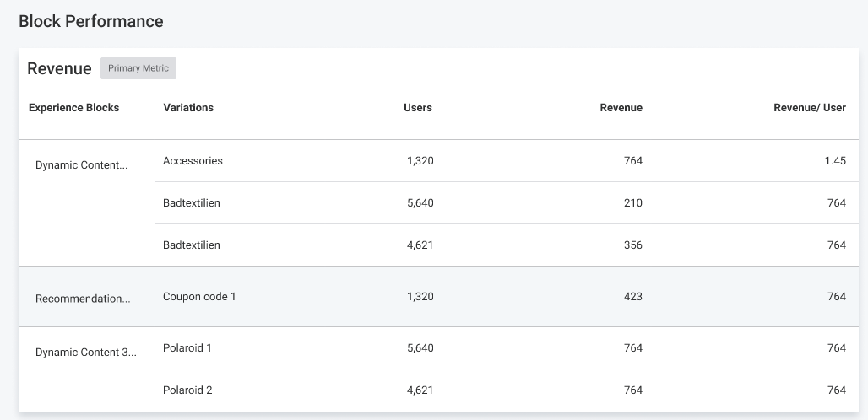Sort by the Revenue column header
868x420 pixels.
coord(621,108)
